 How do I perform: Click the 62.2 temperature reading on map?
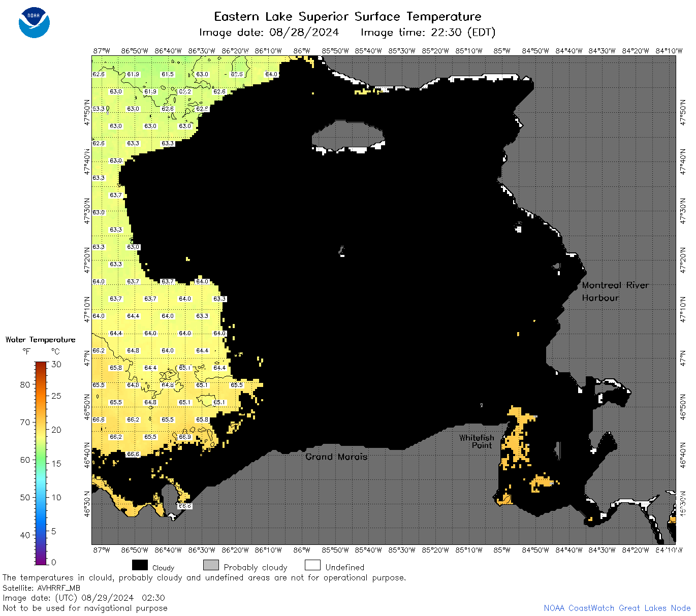click(185, 91)
